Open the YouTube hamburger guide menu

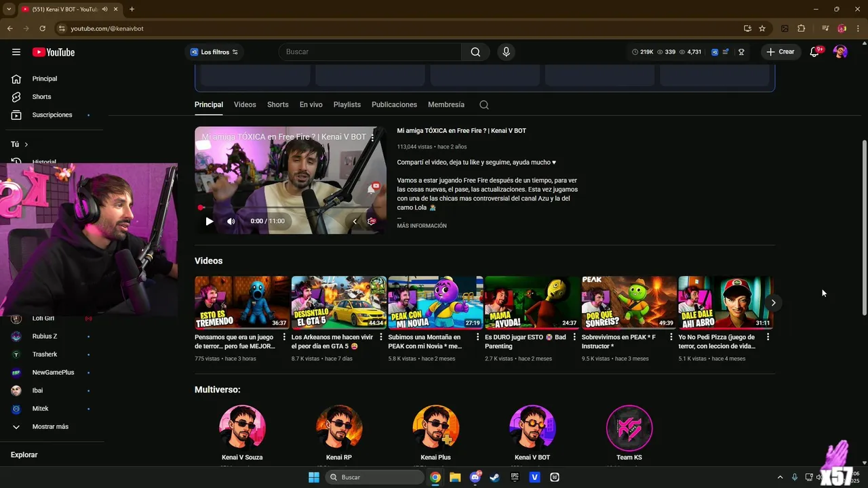click(x=16, y=52)
